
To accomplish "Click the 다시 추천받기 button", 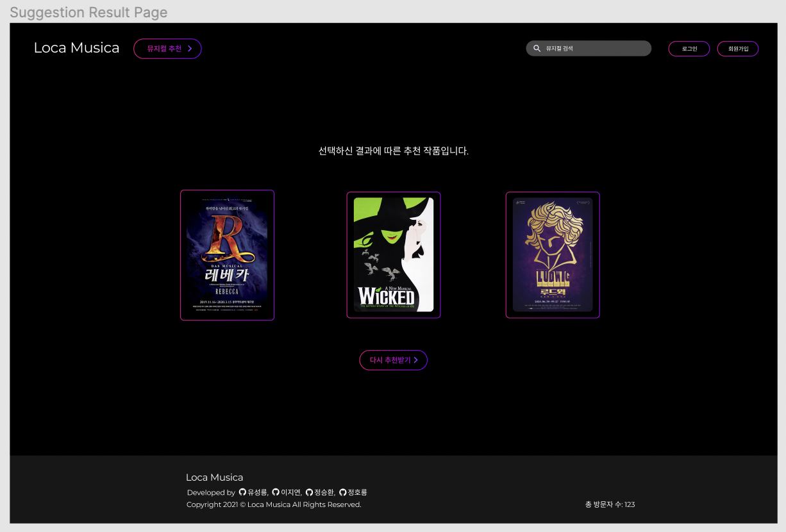I will pyautogui.click(x=393, y=360).
